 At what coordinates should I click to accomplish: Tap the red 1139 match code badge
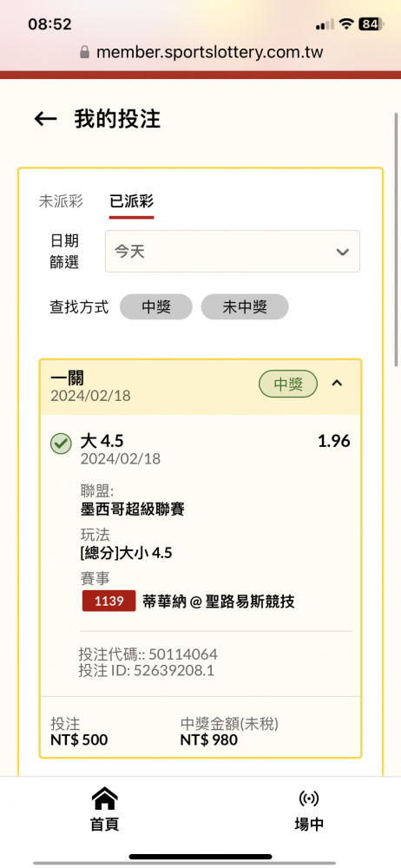pos(109,601)
